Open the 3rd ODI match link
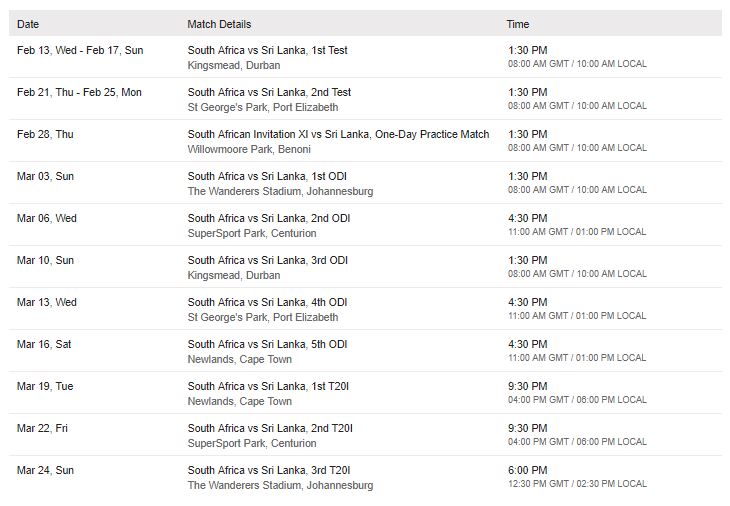 click(268, 260)
